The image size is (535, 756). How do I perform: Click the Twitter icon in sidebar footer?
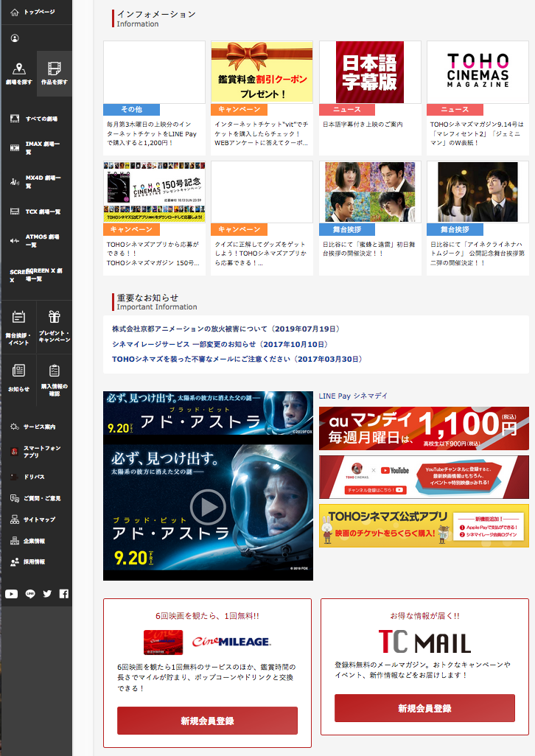pos(47,594)
